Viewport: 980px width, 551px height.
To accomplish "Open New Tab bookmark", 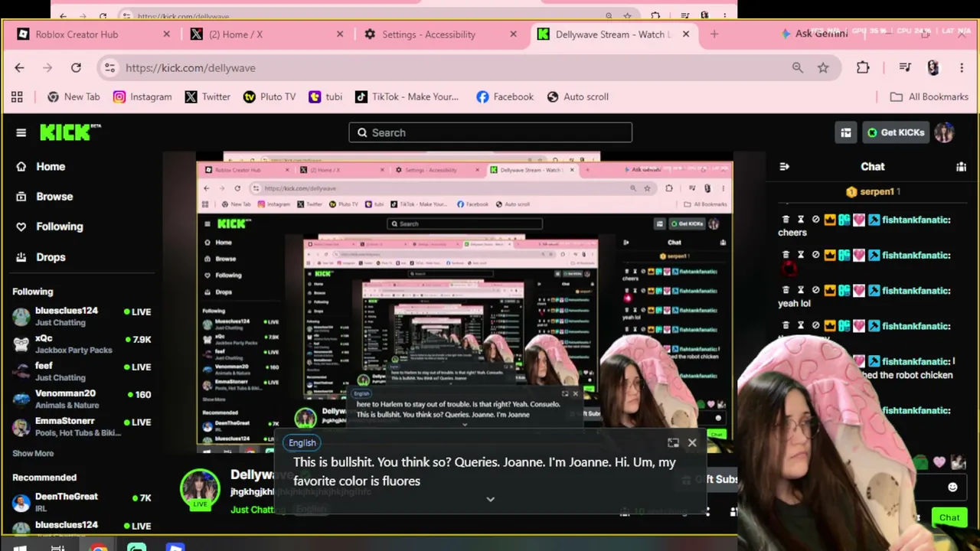I will pos(73,96).
